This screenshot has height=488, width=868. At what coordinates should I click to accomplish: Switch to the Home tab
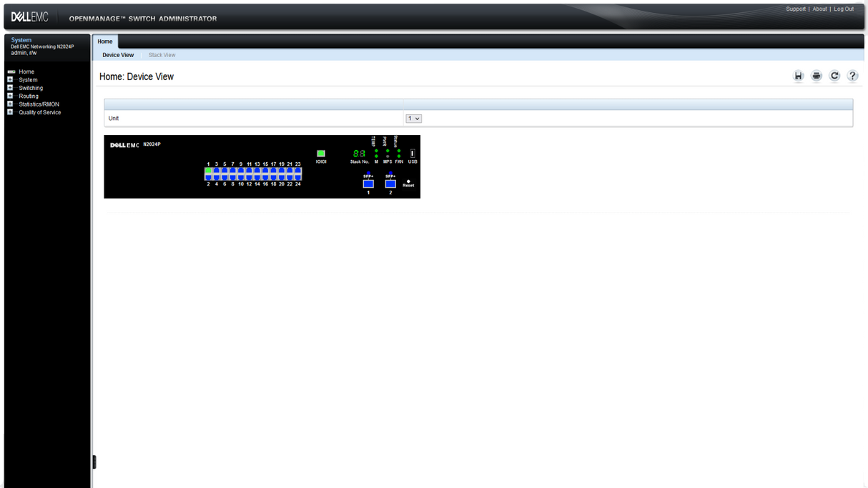tap(105, 41)
